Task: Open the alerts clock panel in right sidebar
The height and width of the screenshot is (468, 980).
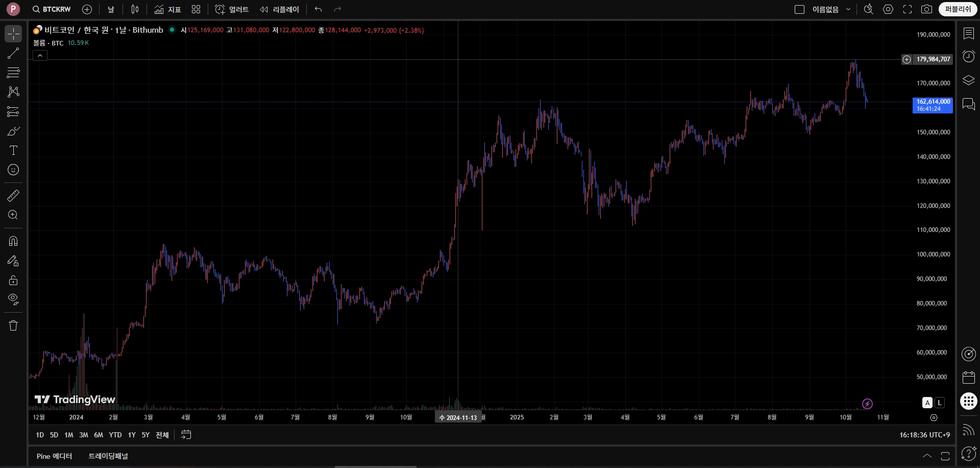Action: [968, 56]
